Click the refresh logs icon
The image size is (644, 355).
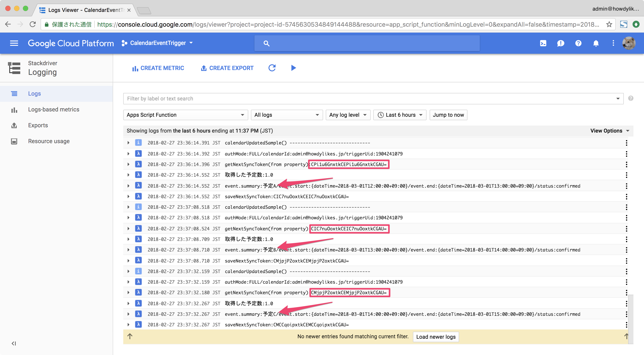[272, 68]
